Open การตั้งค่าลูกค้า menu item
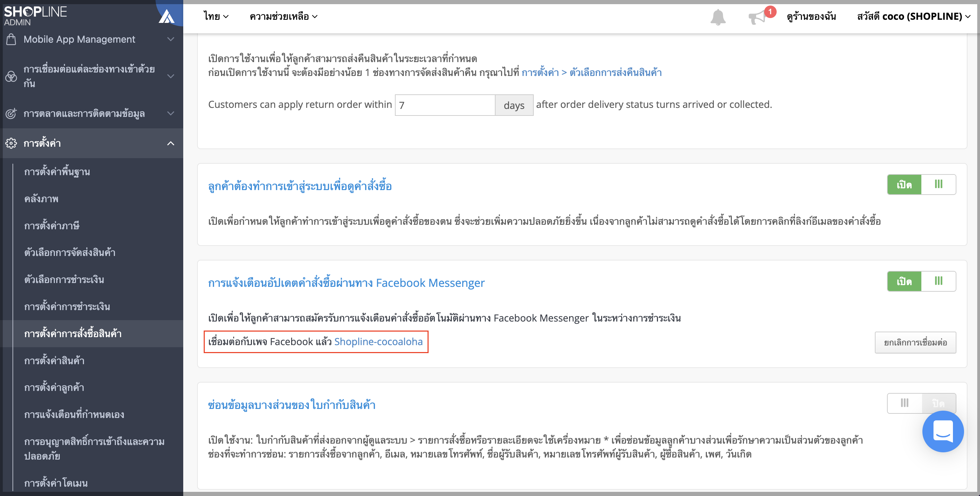The height and width of the screenshot is (496, 980). pos(54,387)
